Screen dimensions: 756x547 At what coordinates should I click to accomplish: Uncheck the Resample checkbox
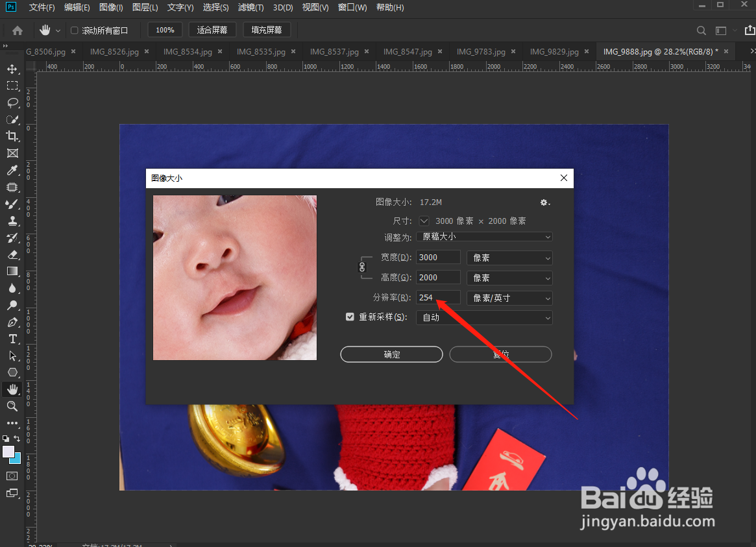point(350,317)
